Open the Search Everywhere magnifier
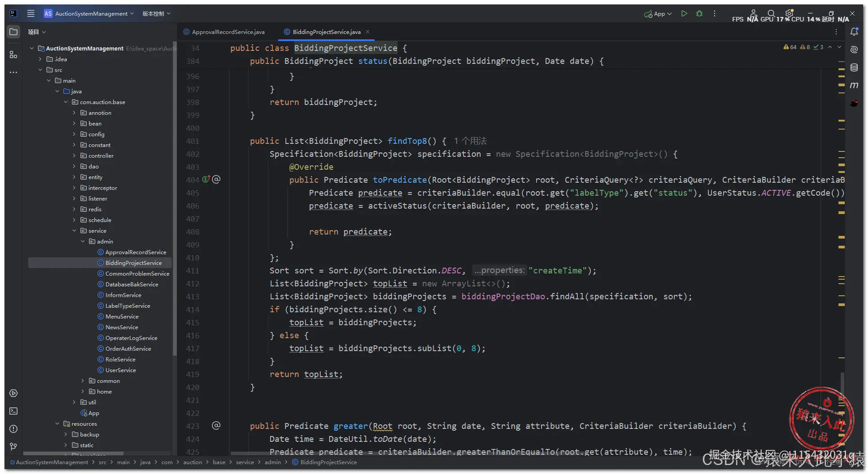The height and width of the screenshot is (474, 868). 771,13
